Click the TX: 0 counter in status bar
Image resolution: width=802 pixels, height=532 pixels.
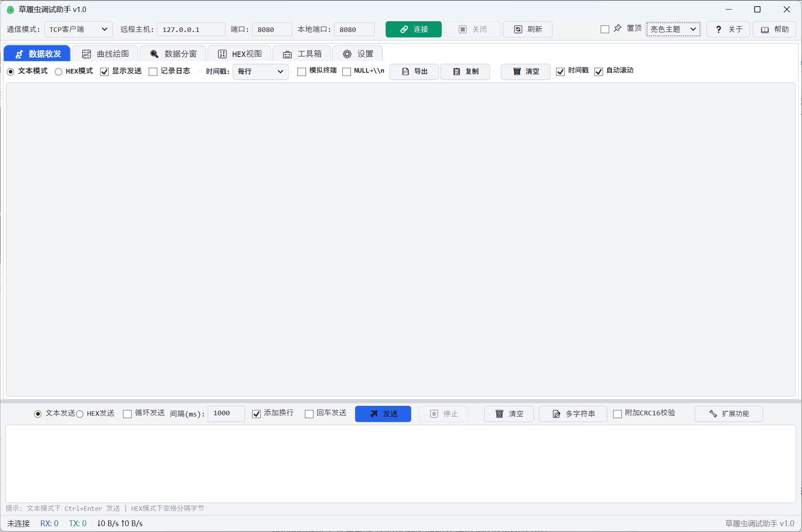[78, 524]
